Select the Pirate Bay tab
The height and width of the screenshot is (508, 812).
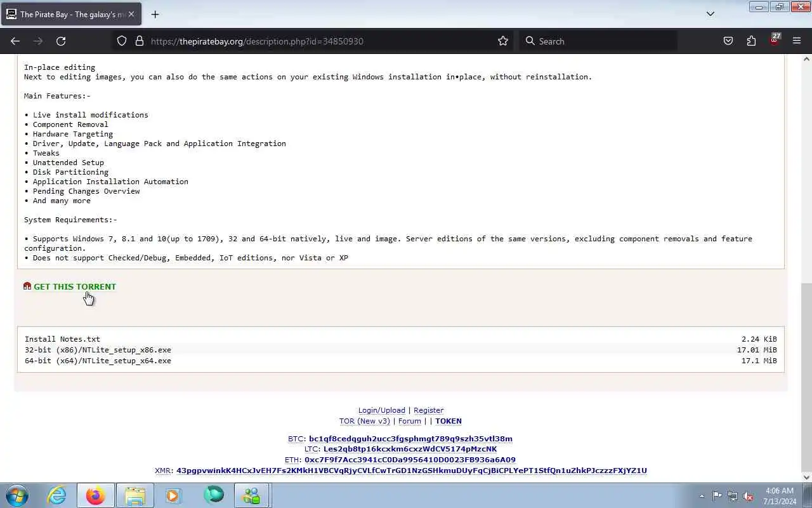point(70,14)
